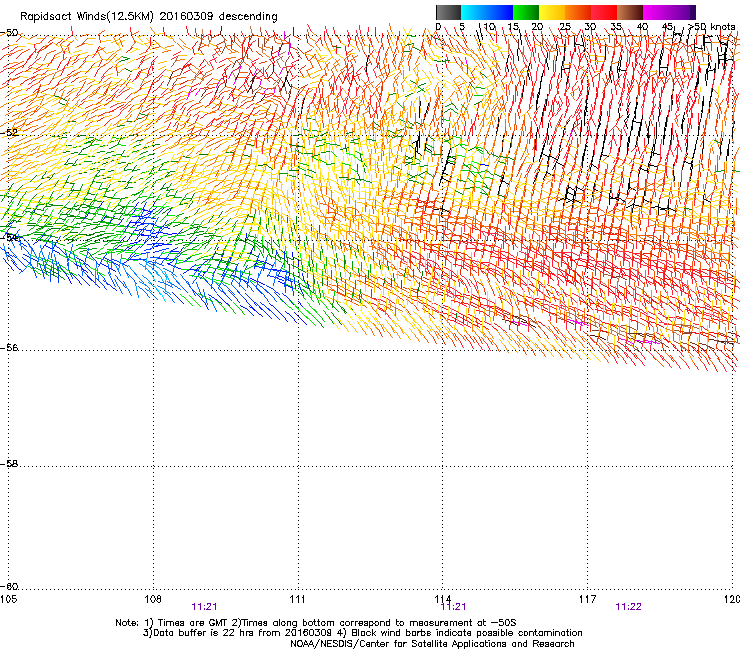Click the purple 11:22 timestamp
This screenshot has width=740, height=650.
[629, 607]
